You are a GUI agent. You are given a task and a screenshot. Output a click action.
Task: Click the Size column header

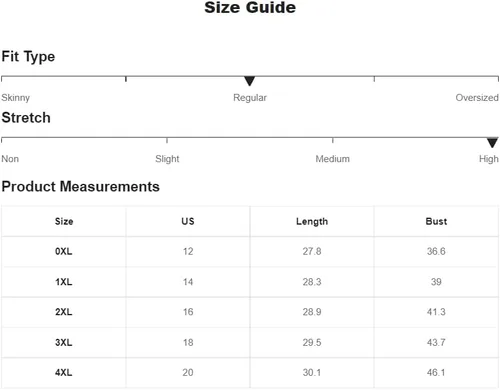click(x=64, y=221)
